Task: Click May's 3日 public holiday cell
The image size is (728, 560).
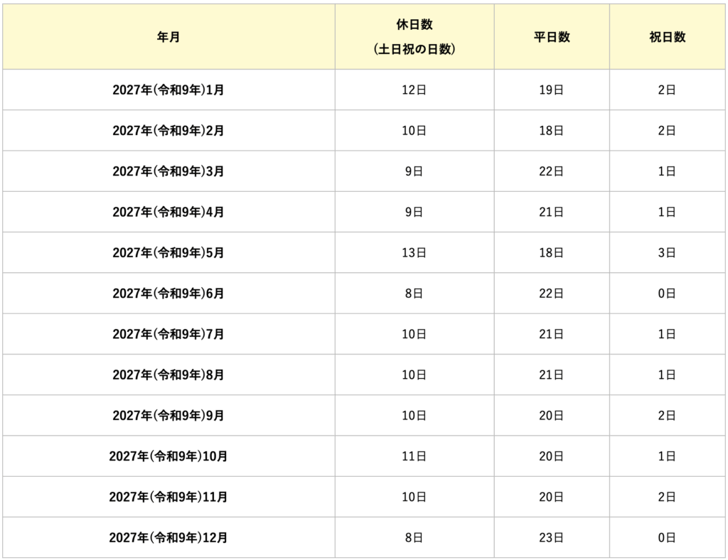Action: point(667,252)
